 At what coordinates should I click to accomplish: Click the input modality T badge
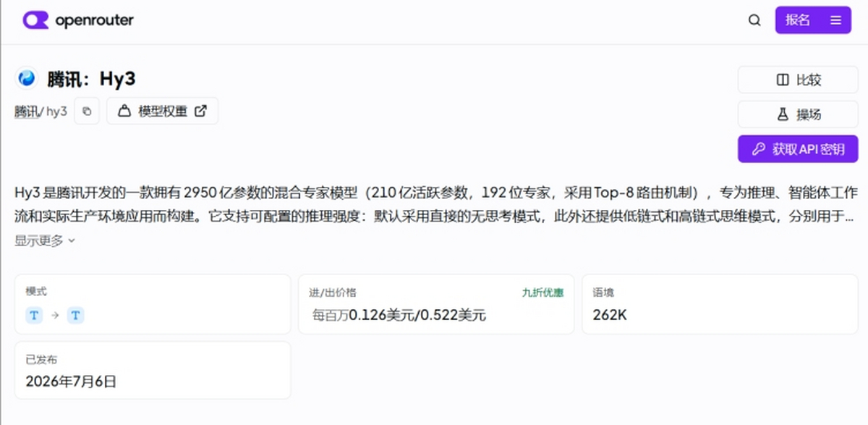click(x=34, y=315)
